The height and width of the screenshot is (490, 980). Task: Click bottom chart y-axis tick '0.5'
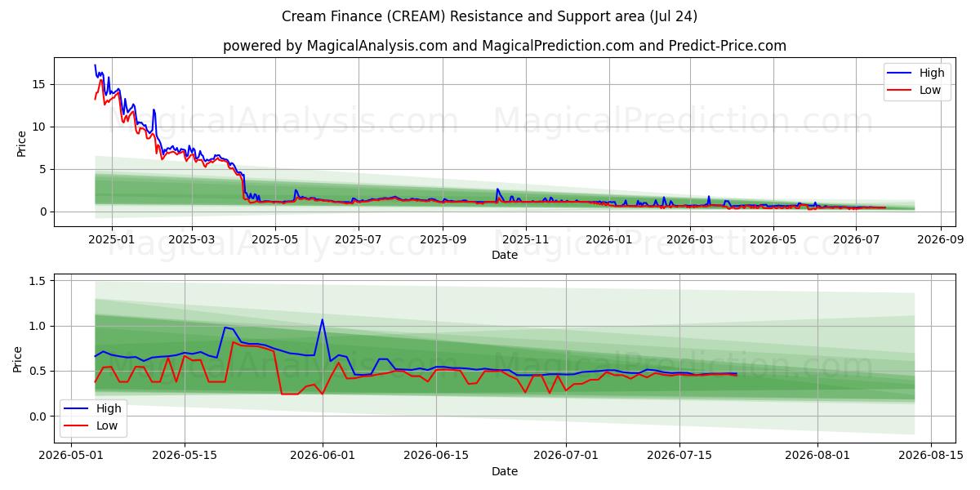[39, 371]
